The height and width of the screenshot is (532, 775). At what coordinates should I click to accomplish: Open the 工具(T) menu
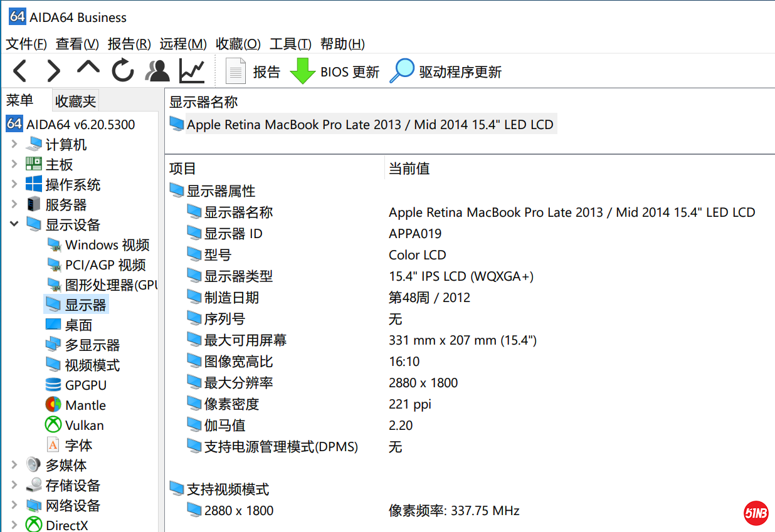(290, 44)
